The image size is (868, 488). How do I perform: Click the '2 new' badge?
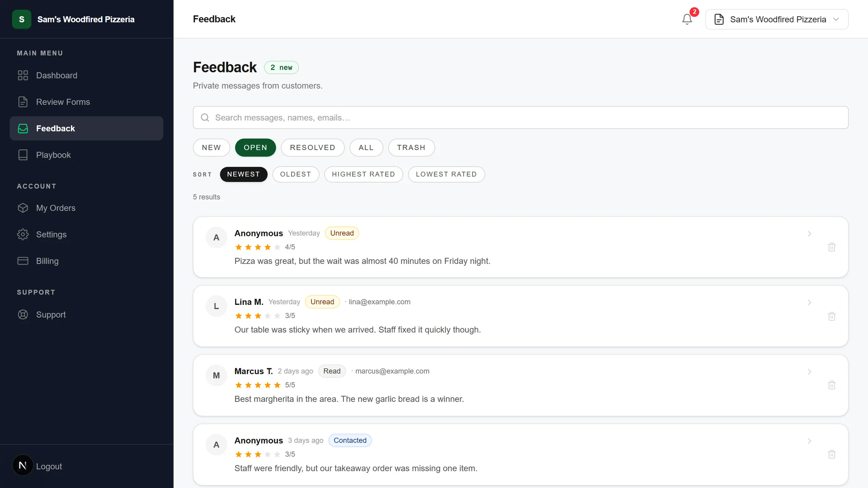281,68
